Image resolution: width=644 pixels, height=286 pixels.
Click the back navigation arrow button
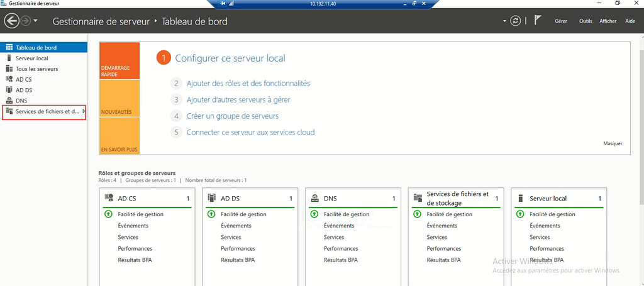(x=11, y=21)
